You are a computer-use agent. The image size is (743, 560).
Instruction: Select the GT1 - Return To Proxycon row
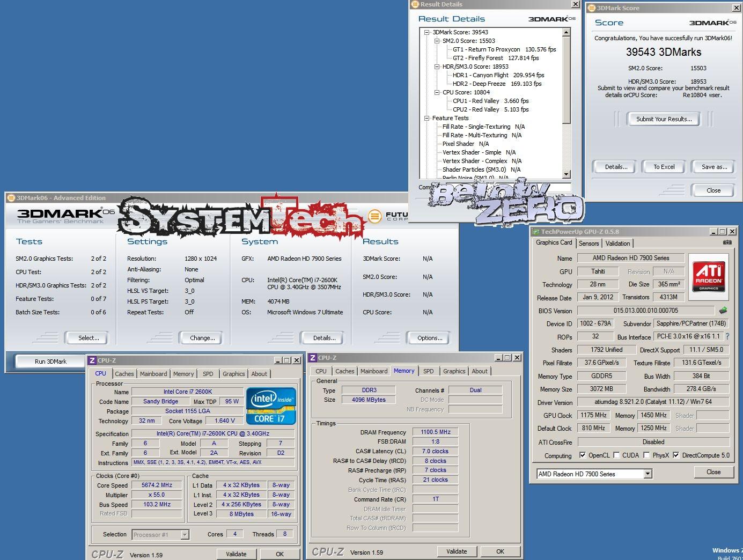coord(504,49)
